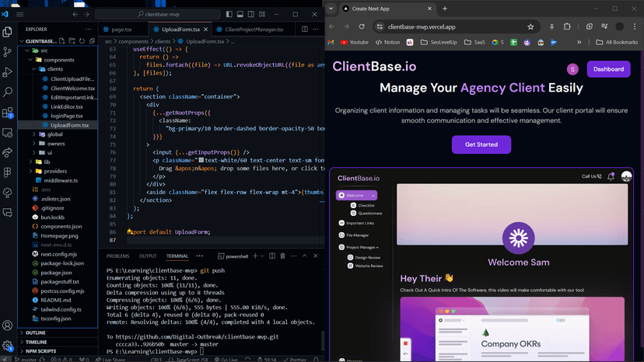Create new file in Explorer header

tap(62, 41)
